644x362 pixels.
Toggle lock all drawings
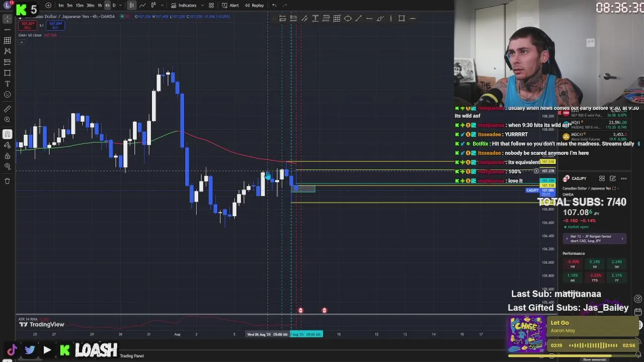[x=7, y=155]
